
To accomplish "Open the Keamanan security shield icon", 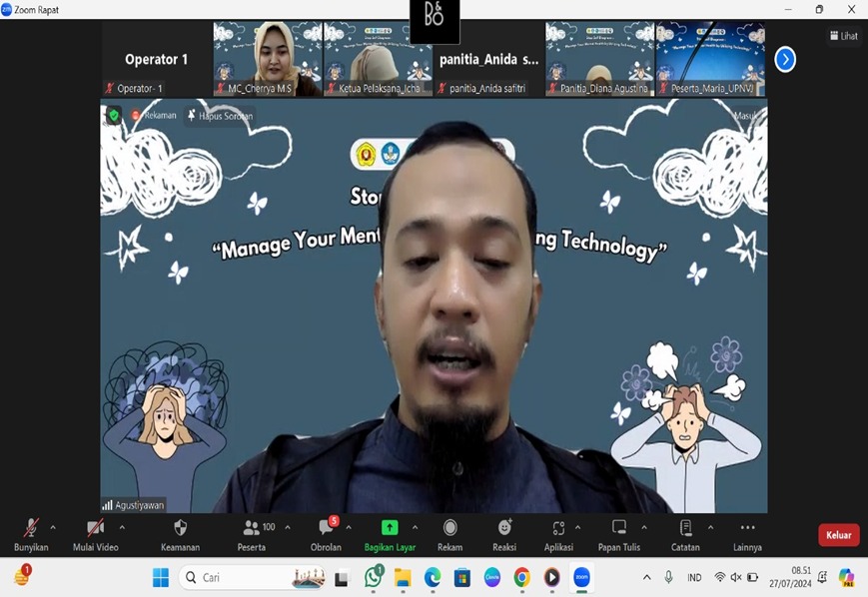I will tap(180, 528).
